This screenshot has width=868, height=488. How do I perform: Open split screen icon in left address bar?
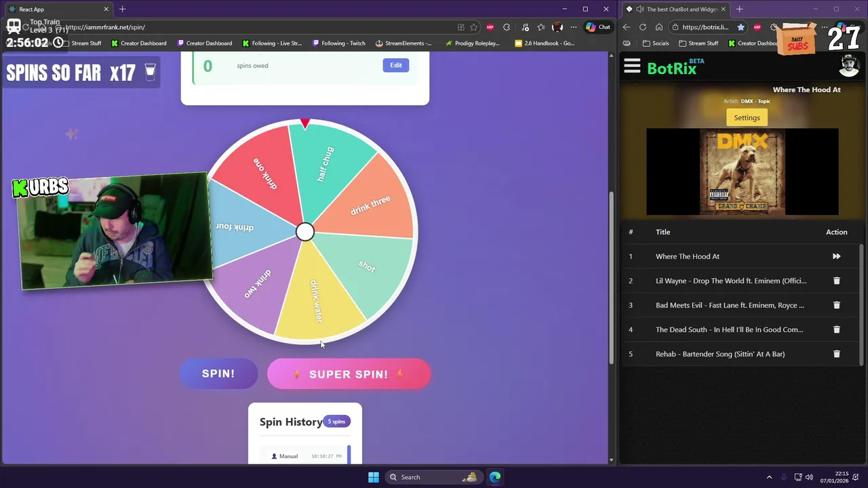460,27
